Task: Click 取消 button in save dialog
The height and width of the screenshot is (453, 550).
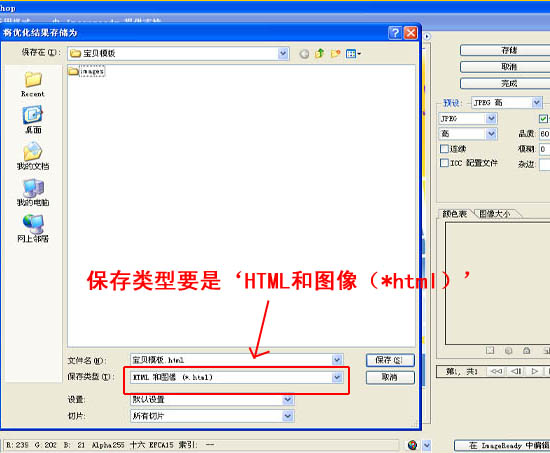Action: (x=390, y=377)
